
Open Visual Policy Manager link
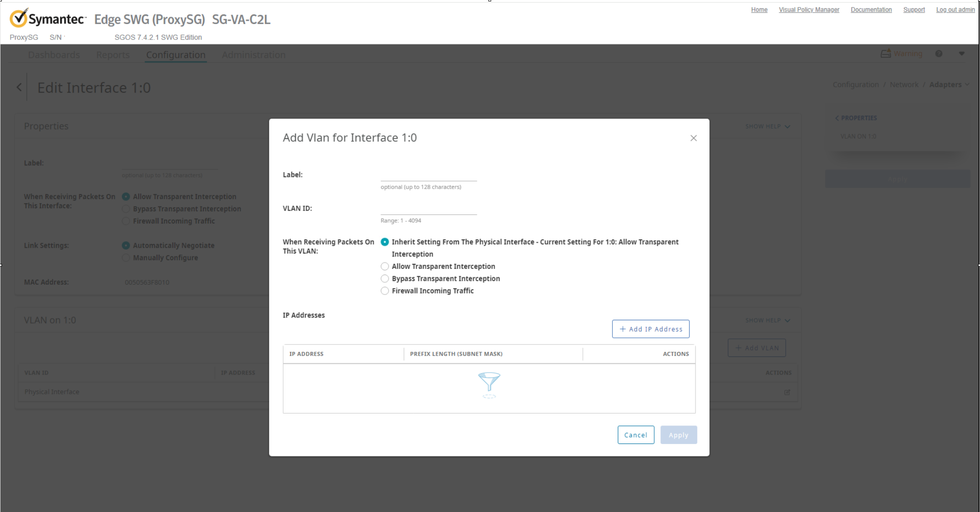click(809, 10)
